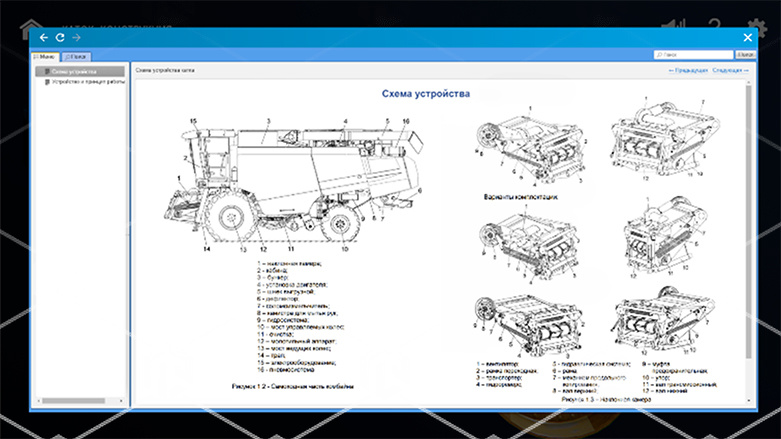Go to the Предыдущая (previous) page link
This screenshot has width=781, height=439.
pos(688,71)
